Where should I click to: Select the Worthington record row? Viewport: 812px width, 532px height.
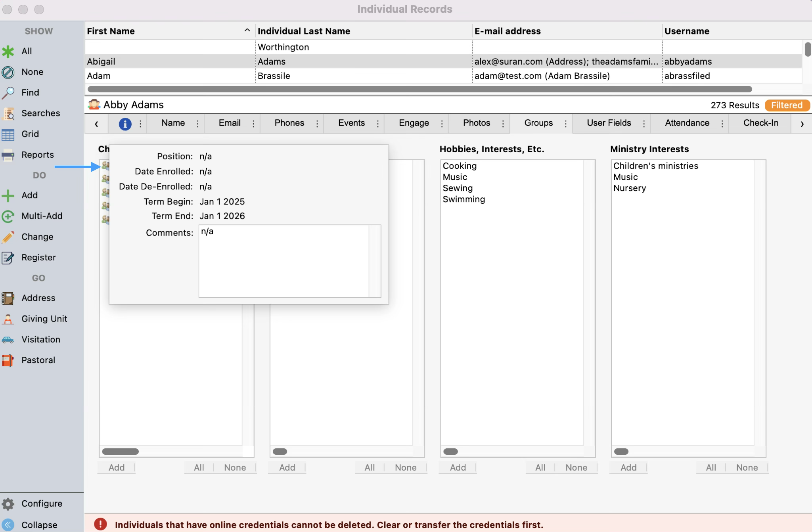click(443, 47)
